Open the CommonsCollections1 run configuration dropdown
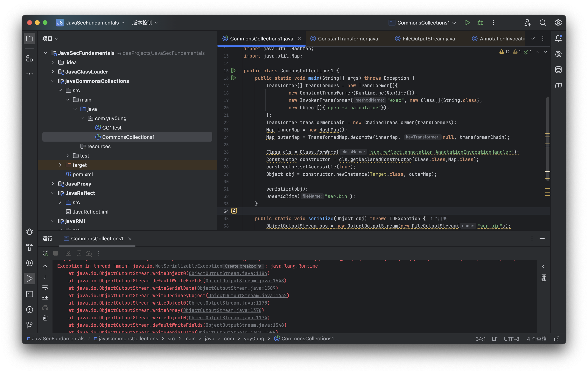588x373 pixels. point(424,23)
